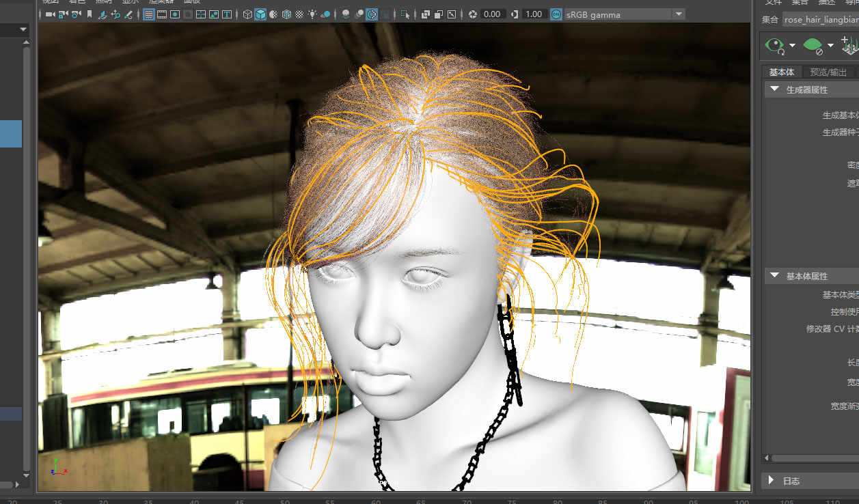Click the green leaf clear preview icon
Viewport: 859px width, 504px height.
click(x=813, y=46)
